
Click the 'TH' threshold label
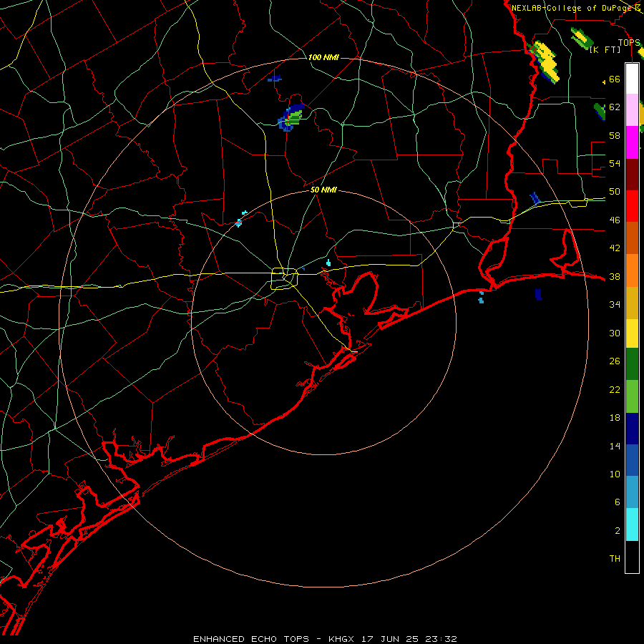pos(615,559)
